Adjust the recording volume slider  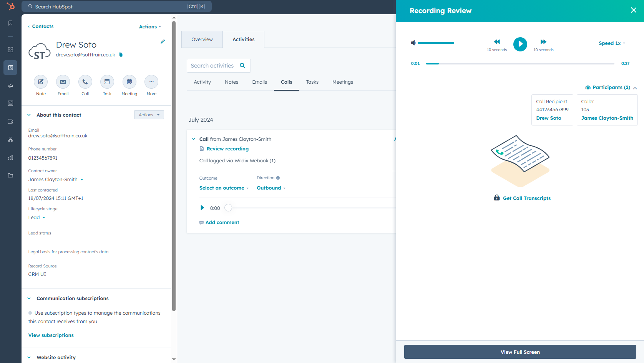pos(436,43)
